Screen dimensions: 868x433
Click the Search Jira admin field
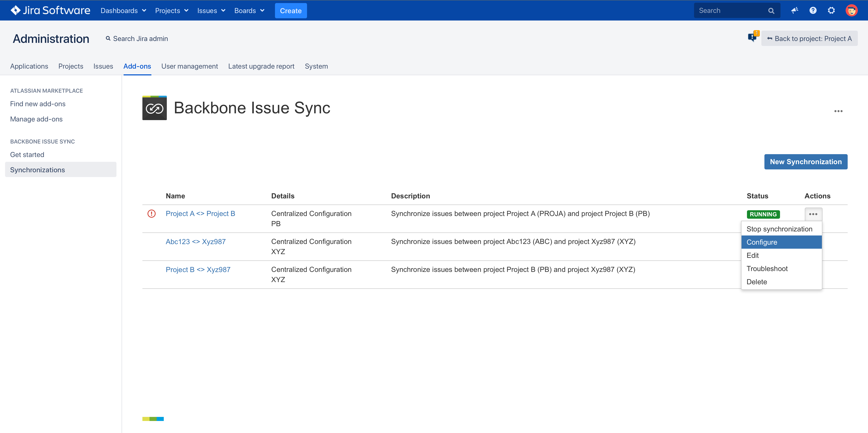[x=140, y=39]
